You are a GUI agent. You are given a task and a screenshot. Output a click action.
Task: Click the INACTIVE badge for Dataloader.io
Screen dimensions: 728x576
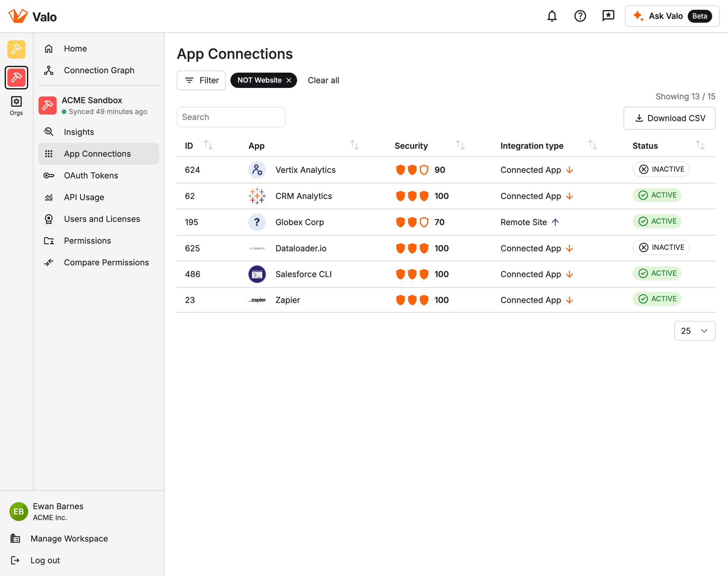(x=661, y=248)
